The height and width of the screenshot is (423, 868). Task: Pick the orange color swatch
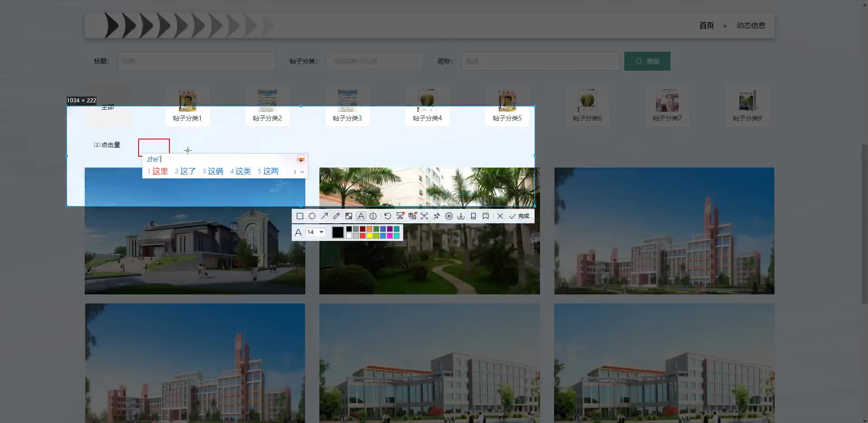click(x=369, y=229)
